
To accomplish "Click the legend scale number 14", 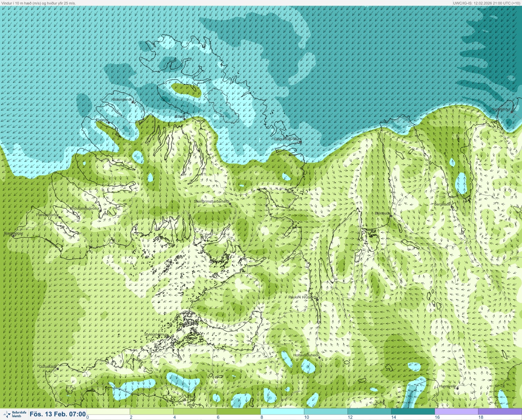I will [x=393, y=417].
